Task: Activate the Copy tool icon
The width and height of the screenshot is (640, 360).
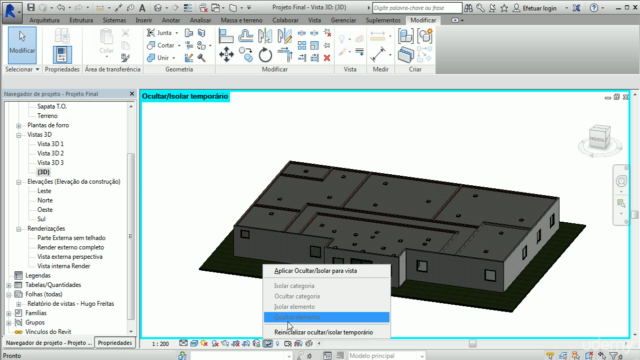Action: click(246, 55)
